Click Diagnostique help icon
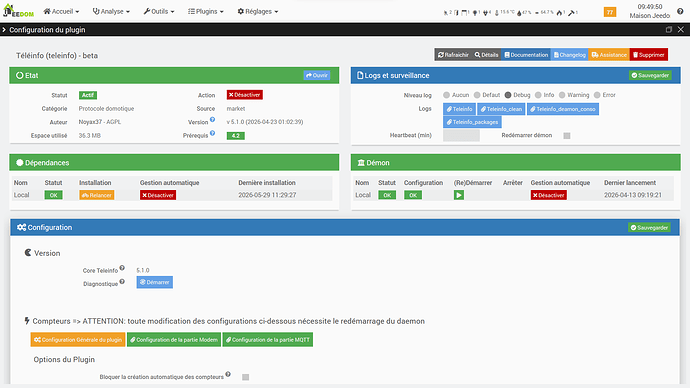The image size is (690, 388). coord(122,281)
